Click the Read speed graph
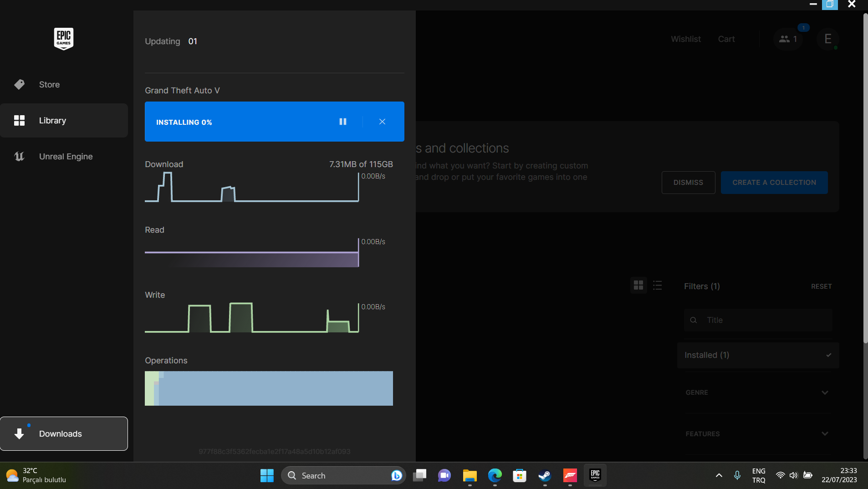Image resolution: width=868 pixels, height=489 pixels. click(252, 252)
